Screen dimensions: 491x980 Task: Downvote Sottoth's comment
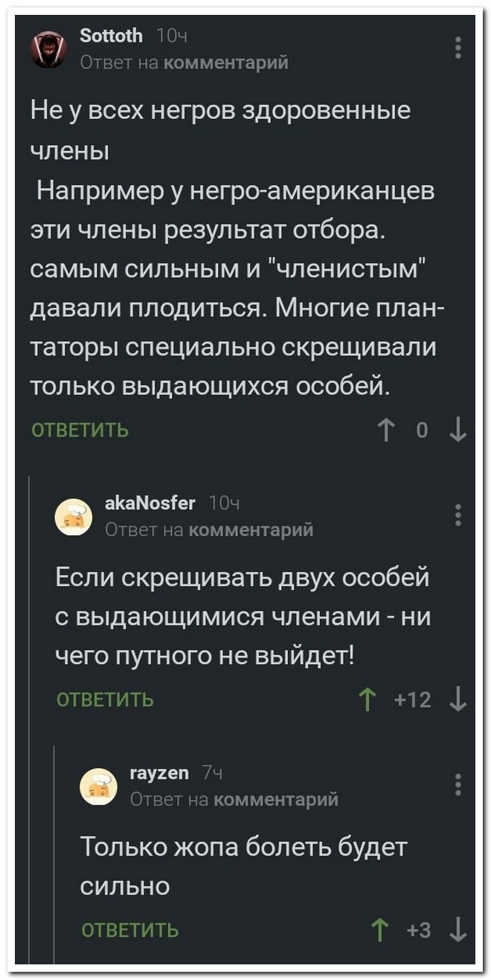[x=458, y=430]
